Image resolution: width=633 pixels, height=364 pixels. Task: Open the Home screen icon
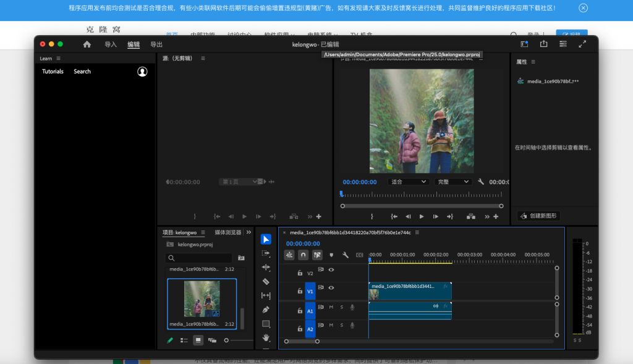(x=87, y=44)
